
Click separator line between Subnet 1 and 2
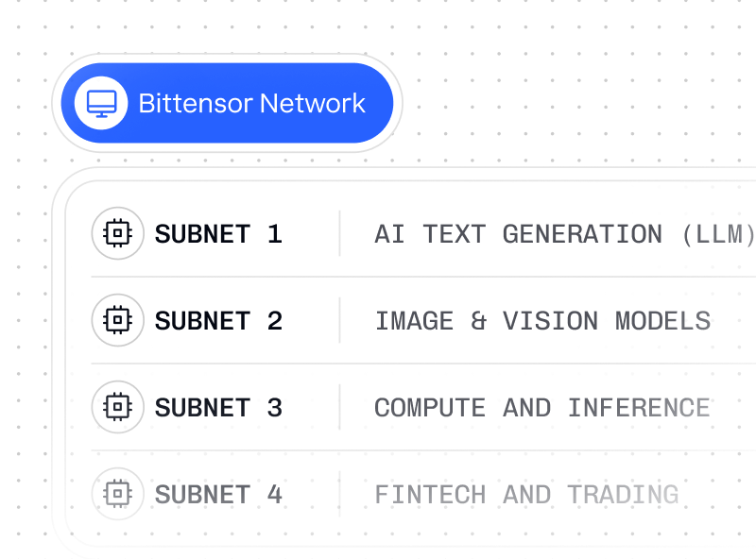click(x=423, y=278)
